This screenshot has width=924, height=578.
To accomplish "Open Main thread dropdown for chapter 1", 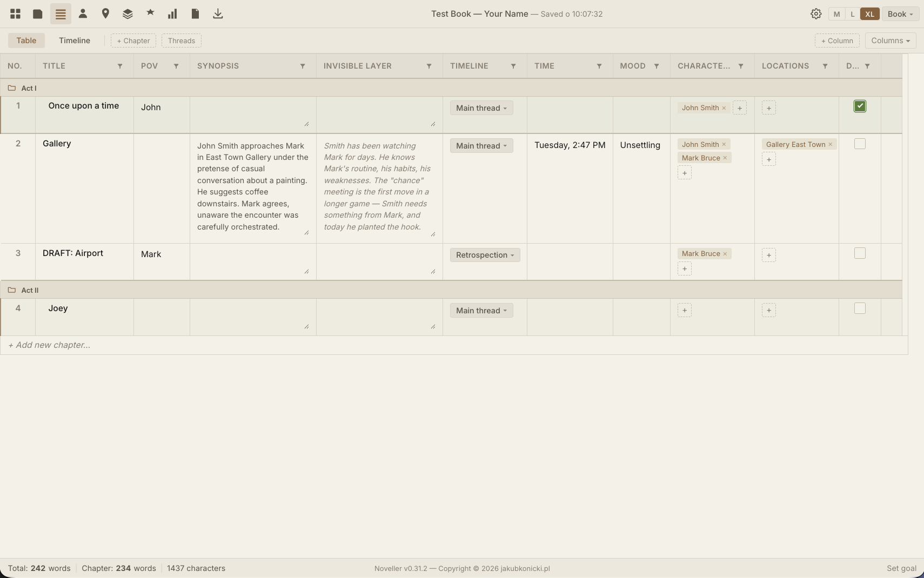I will [481, 108].
